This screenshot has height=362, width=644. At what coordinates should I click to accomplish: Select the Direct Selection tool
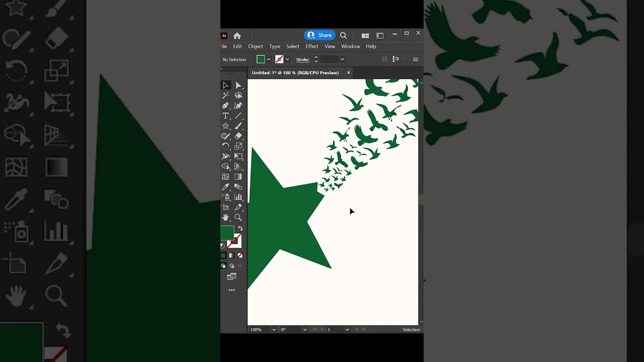point(238,85)
